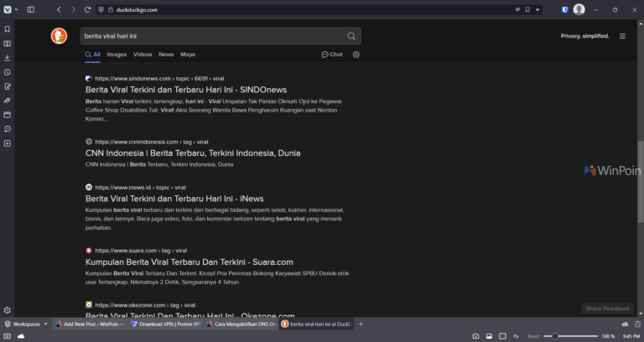Viewport: 644px width, 342px height.
Task: Open Vivaldi settings gear in sidebar
Action: tap(7, 310)
